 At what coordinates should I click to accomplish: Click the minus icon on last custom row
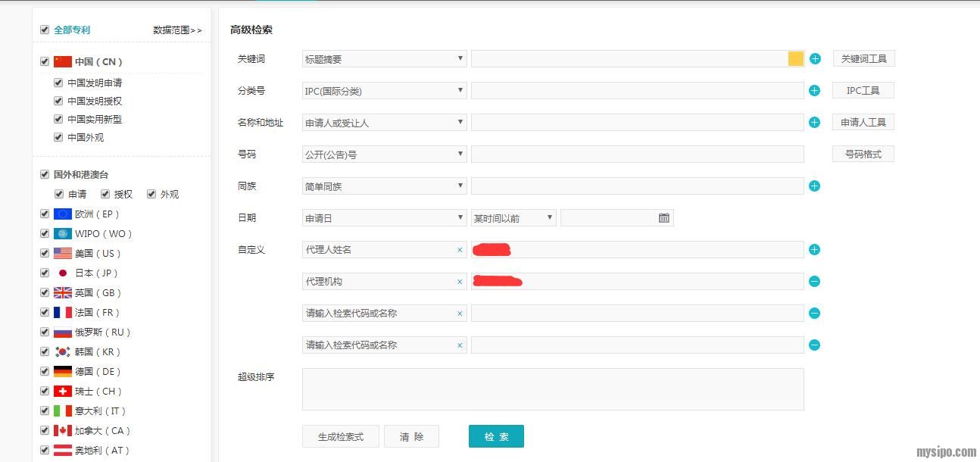(x=815, y=345)
